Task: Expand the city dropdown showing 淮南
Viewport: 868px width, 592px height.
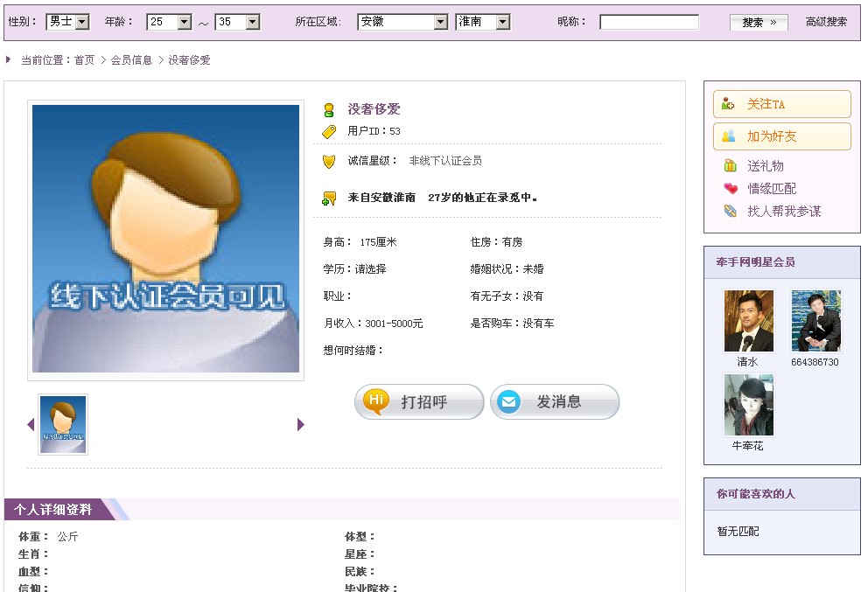Action: tap(483, 22)
